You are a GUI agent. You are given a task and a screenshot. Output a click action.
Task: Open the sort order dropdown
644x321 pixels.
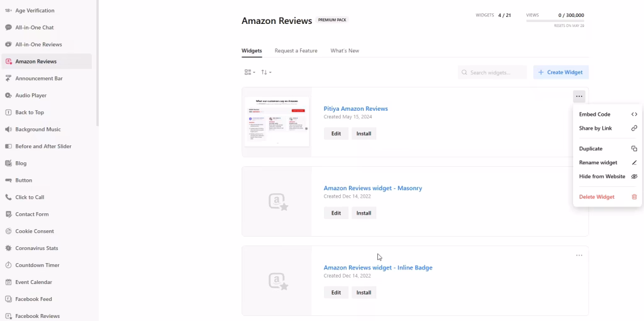click(266, 72)
